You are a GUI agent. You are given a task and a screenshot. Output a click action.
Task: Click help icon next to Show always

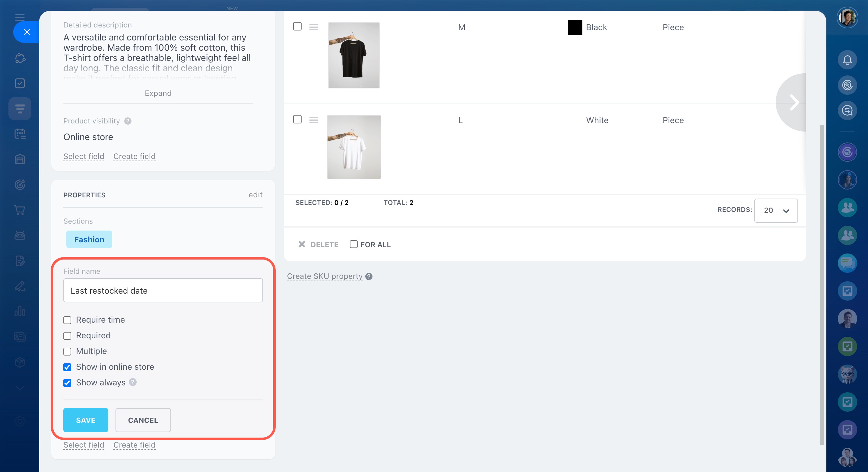[x=133, y=382]
